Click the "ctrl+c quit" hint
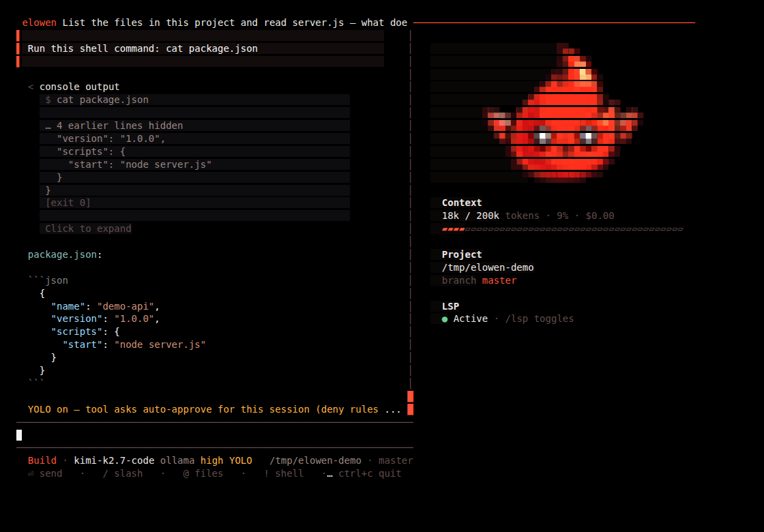 click(x=370, y=473)
